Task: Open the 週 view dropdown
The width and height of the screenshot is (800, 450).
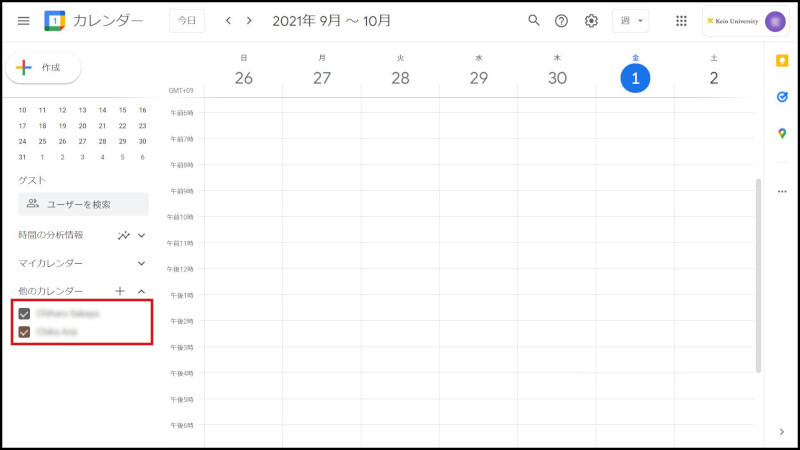Action: 630,21
